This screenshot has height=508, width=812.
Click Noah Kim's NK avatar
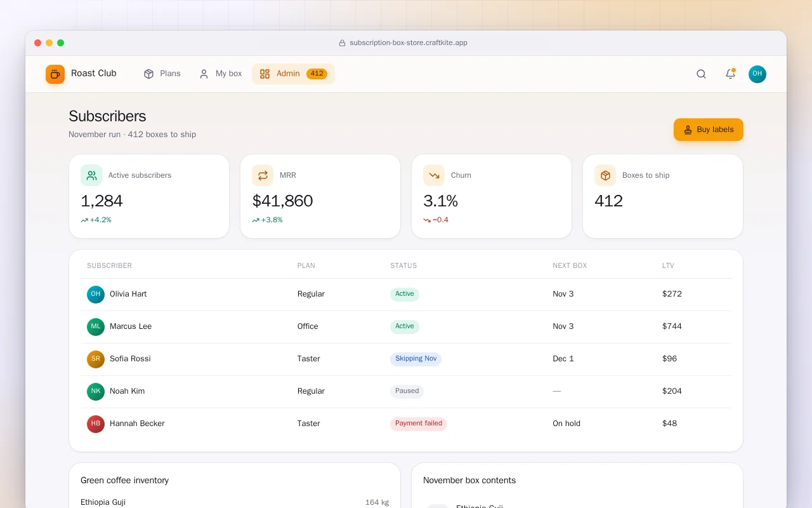[96, 392]
